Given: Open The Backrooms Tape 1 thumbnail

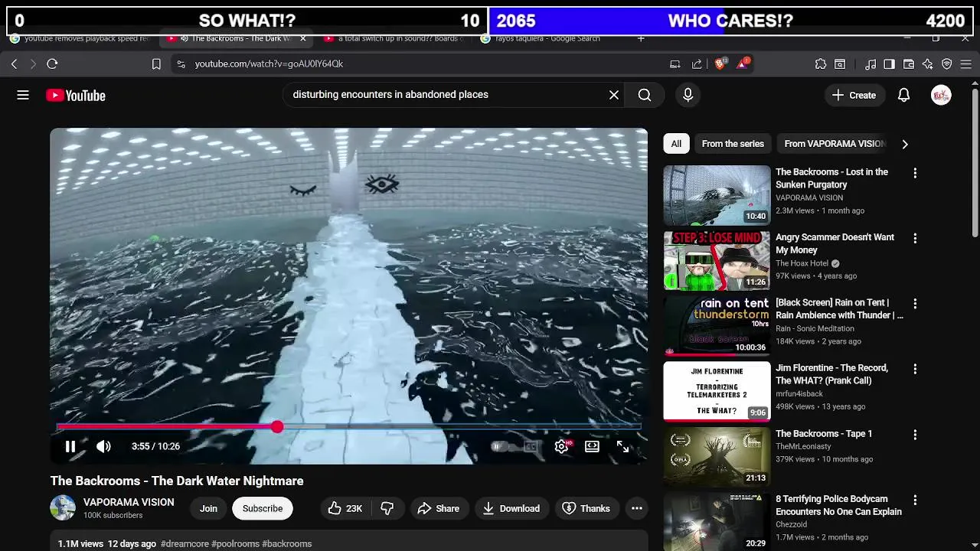Looking at the screenshot, I should pos(717,457).
